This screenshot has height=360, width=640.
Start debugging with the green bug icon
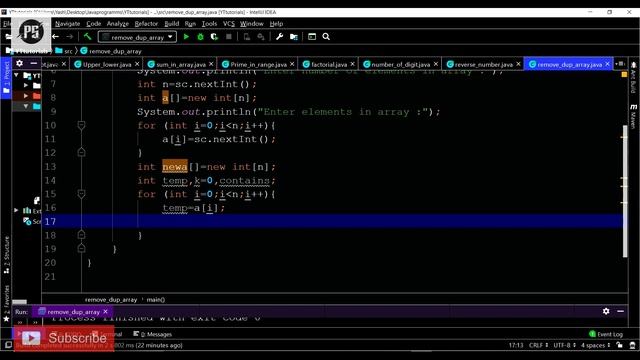tap(200, 37)
